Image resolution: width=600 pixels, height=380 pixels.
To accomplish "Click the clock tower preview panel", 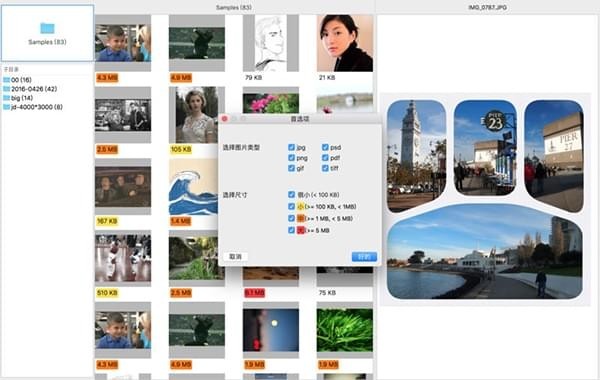I will [x=416, y=156].
